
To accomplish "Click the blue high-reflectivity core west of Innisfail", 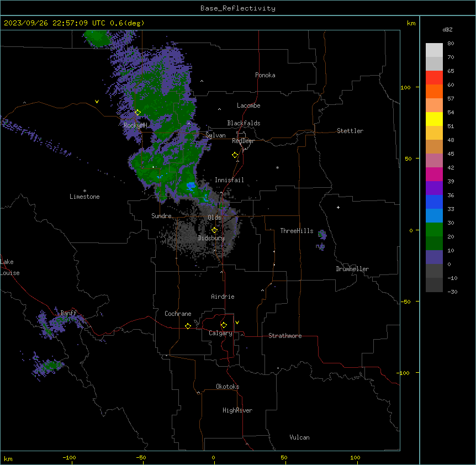I will click(191, 186).
